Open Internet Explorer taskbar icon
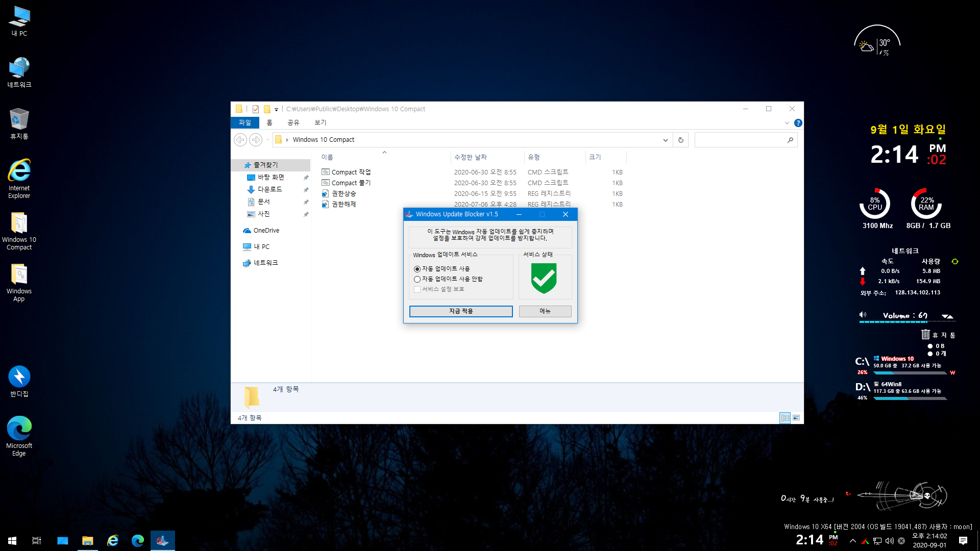Image resolution: width=980 pixels, height=551 pixels. [113, 540]
